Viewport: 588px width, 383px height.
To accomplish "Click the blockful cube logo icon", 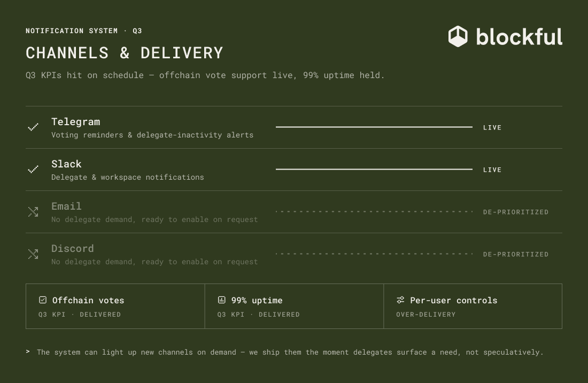I will [458, 36].
